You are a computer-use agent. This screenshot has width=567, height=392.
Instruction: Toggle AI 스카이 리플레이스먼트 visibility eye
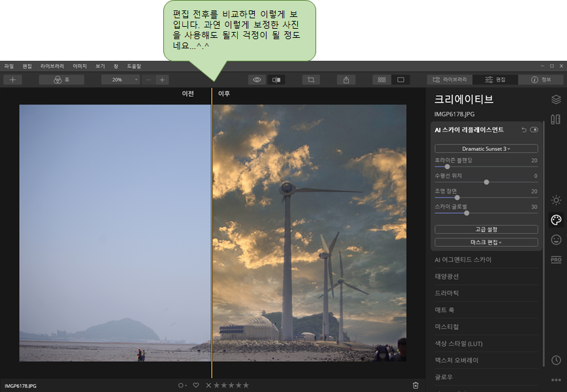[534, 130]
